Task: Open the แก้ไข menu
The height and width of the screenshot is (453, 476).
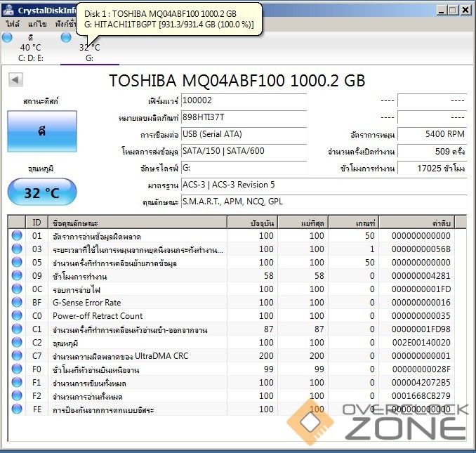Action: [x=37, y=23]
